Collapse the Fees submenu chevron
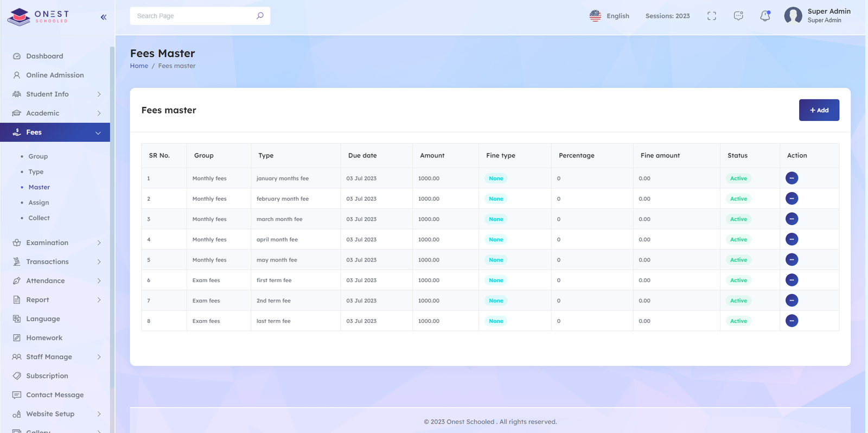 98,132
